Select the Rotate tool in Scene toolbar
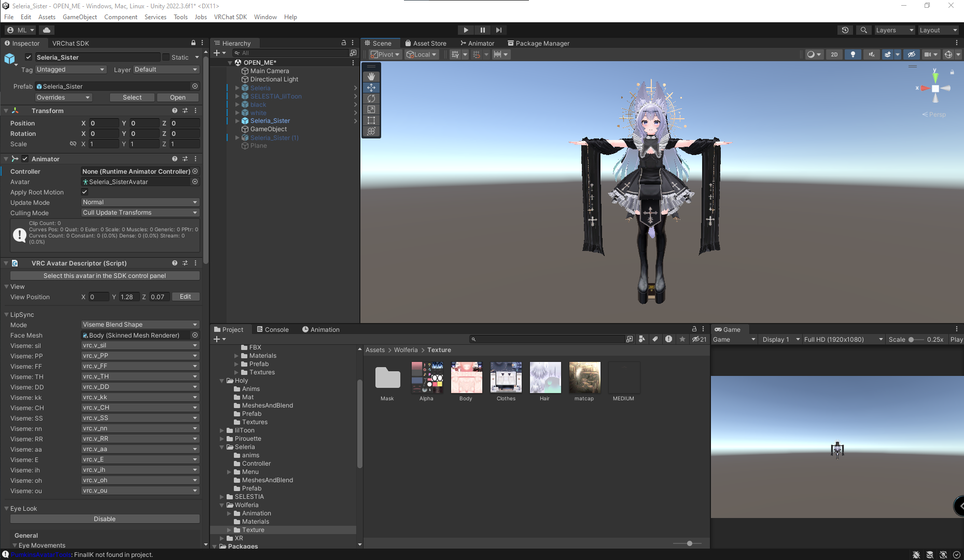Image resolution: width=964 pixels, height=560 pixels. (x=371, y=99)
